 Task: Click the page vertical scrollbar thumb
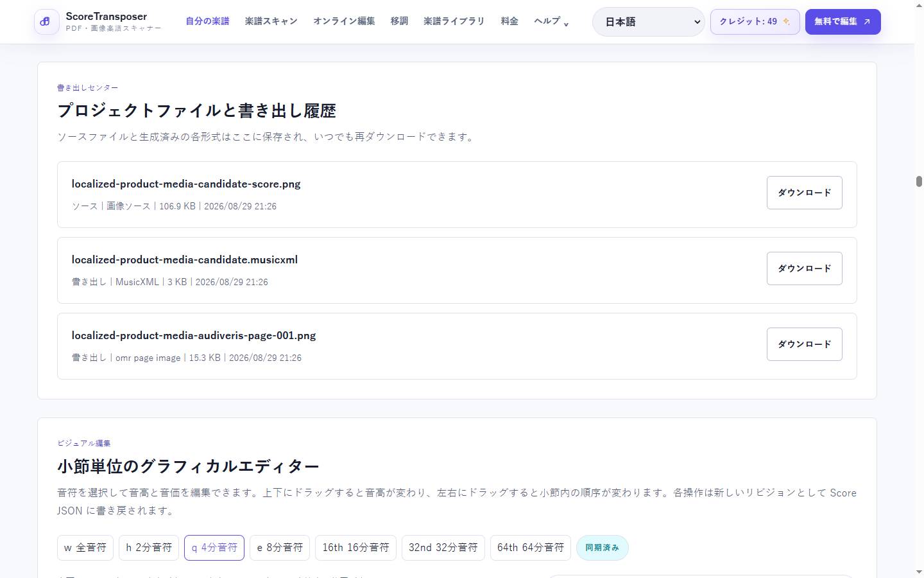point(919,181)
